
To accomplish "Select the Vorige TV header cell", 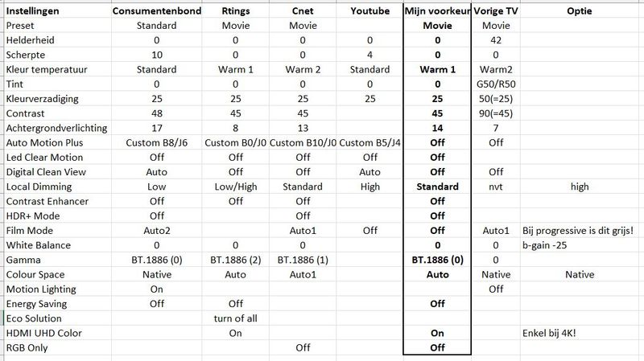I will click(495, 10).
